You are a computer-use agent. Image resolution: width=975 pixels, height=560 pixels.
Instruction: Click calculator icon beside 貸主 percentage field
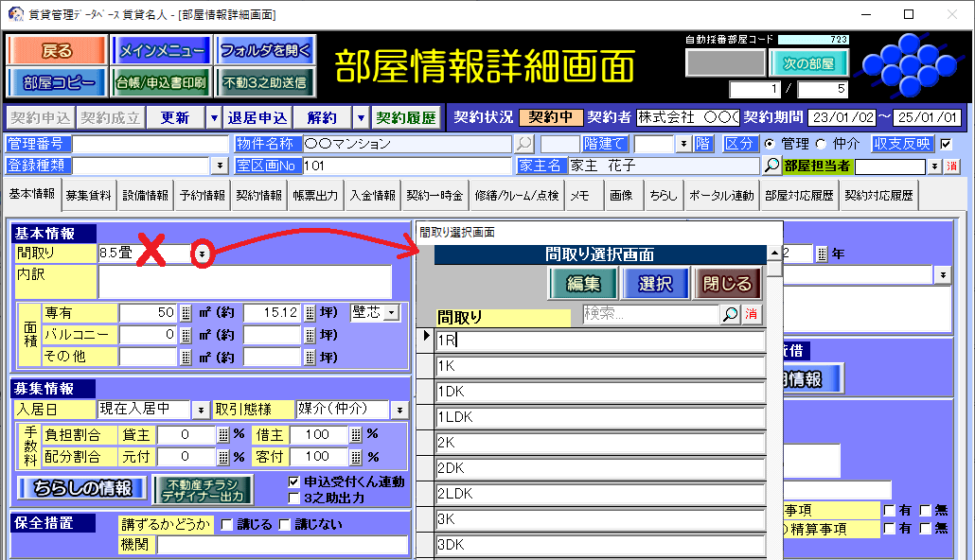point(223,434)
